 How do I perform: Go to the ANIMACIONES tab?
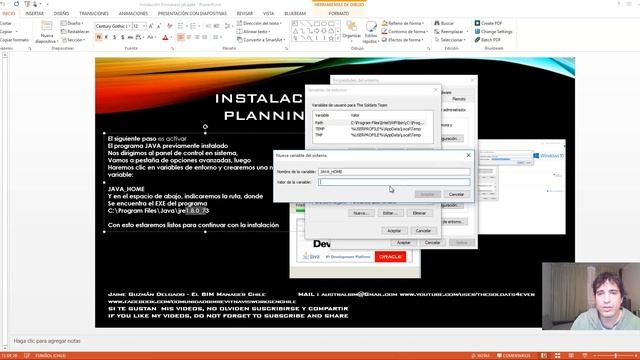pyautogui.click(x=133, y=13)
